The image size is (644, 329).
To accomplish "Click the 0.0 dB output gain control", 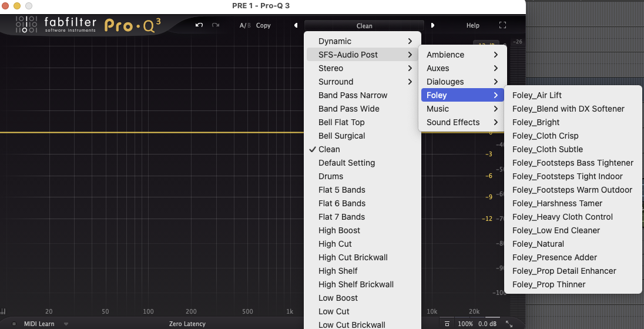I will pos(487,324).
